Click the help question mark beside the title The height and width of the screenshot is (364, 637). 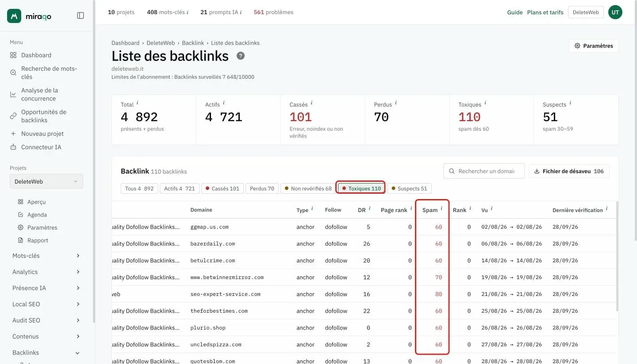tap(241, 56)
